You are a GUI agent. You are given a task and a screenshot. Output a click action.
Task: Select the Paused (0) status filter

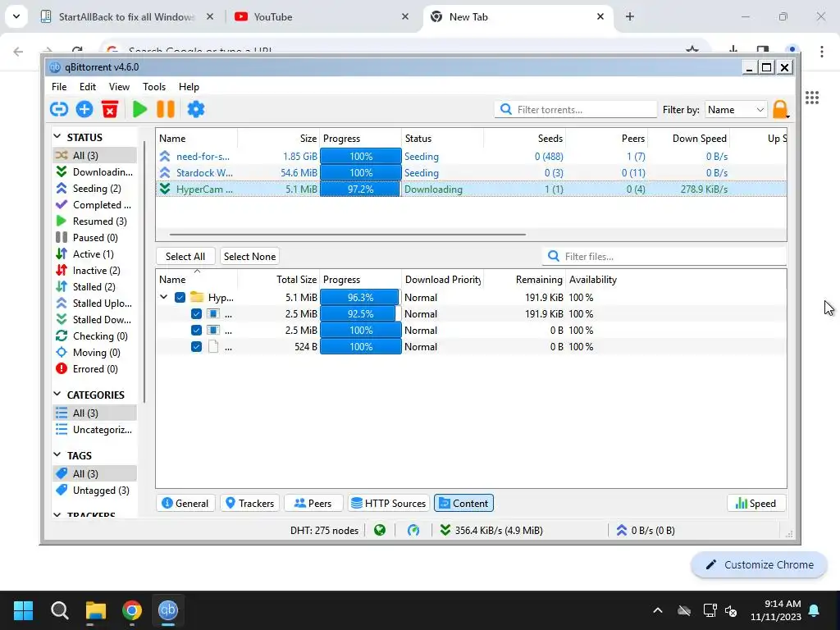pos(94,237)
